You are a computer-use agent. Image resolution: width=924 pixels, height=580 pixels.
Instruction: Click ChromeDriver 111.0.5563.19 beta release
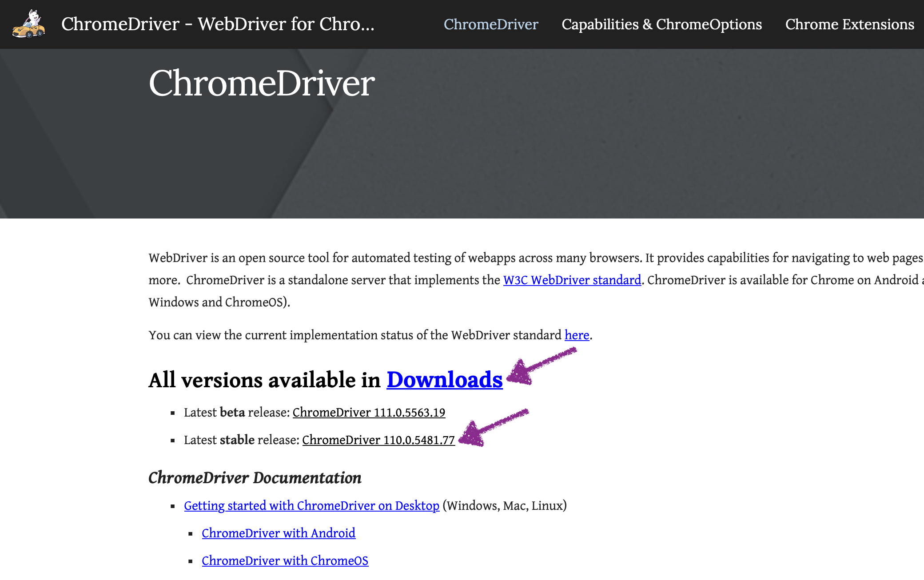370,412
